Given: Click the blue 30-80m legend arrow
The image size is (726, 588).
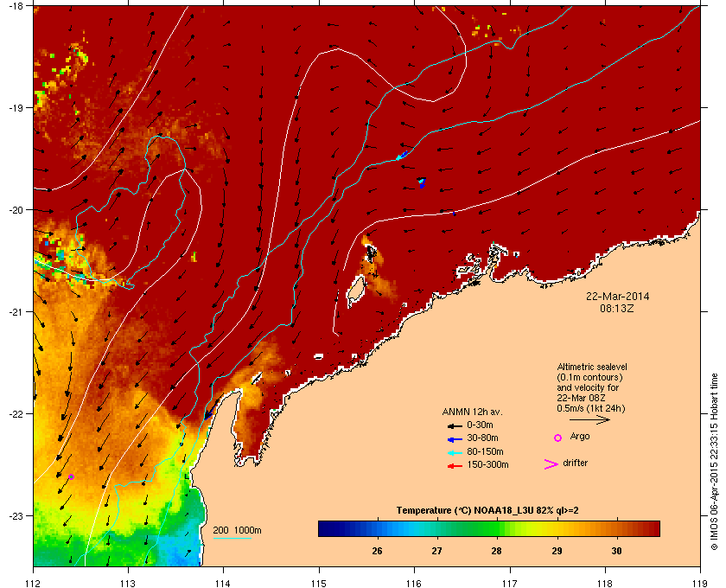Looking at the screenshot, I should [x=455, y=439].
